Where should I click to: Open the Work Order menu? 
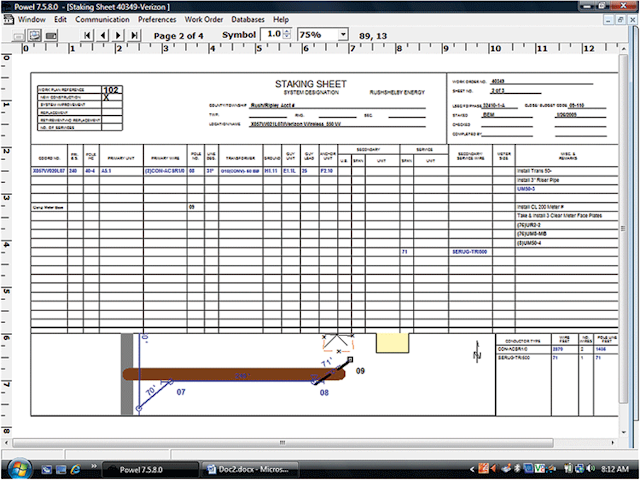pyautogui.click(x=204, y=19)
